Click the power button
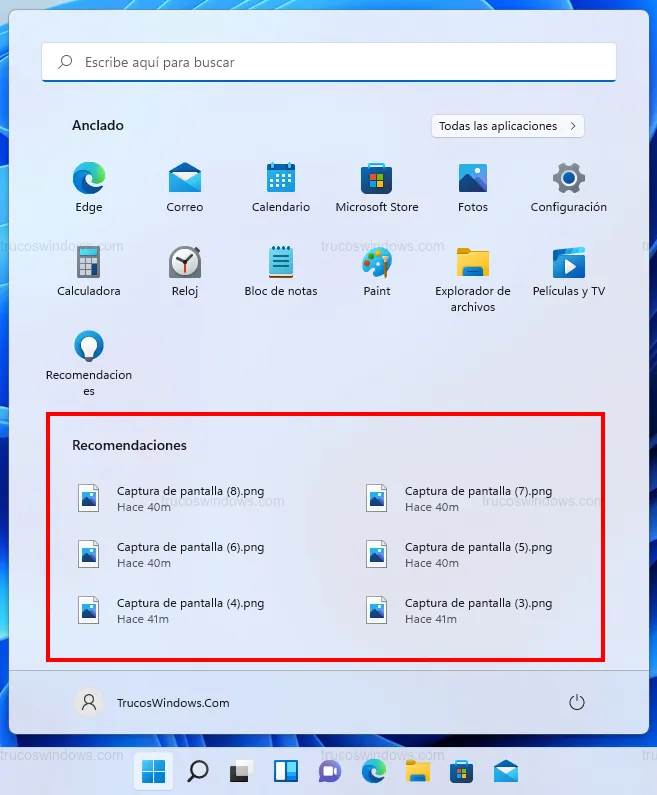Screen dimensions: 657x795 point(576,702)
